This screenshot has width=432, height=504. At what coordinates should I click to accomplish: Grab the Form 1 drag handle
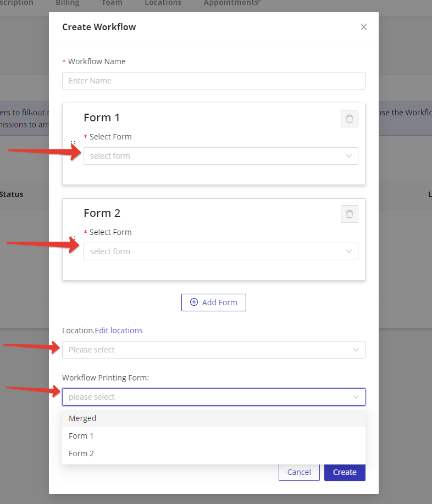point(73,143)
